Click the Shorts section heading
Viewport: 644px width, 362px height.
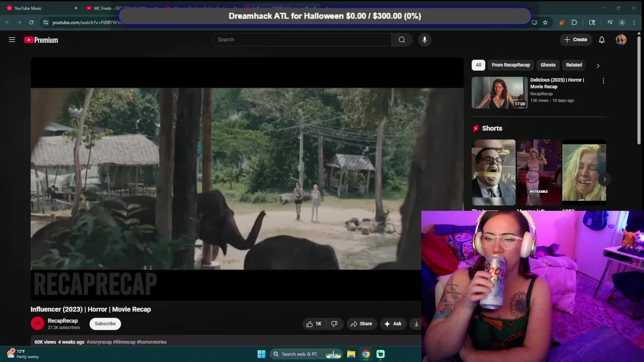(x=492, y=128)
